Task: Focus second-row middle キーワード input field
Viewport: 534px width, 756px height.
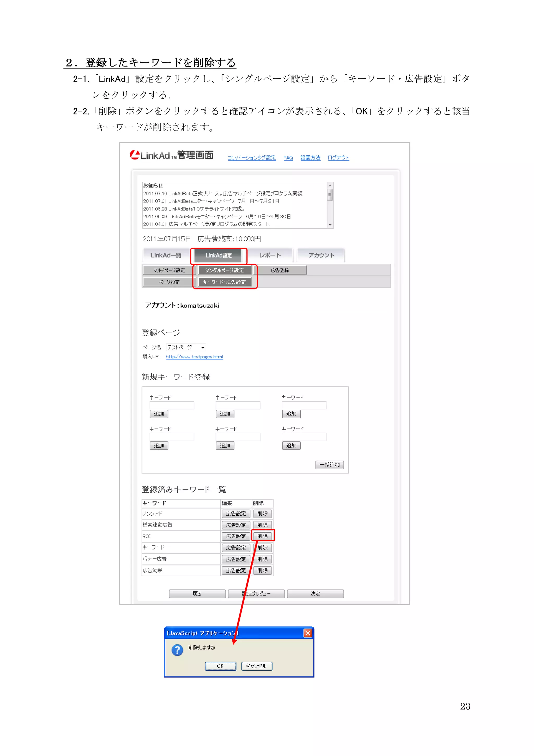Action: pos(238,437)
